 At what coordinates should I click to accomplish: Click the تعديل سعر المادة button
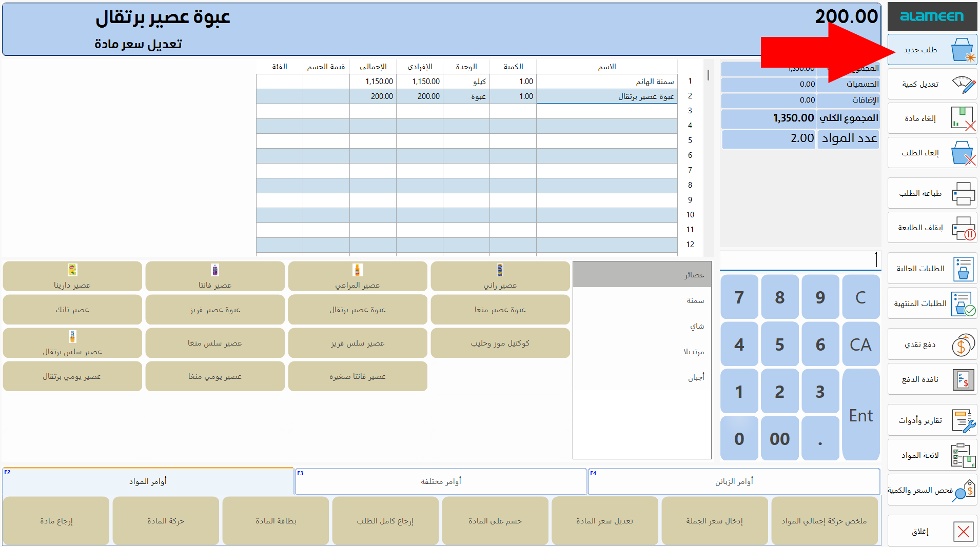click(604, 521)
